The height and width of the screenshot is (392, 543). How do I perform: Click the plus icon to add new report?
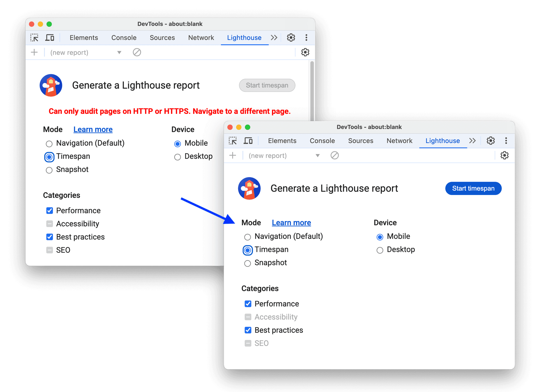[232, 155]
